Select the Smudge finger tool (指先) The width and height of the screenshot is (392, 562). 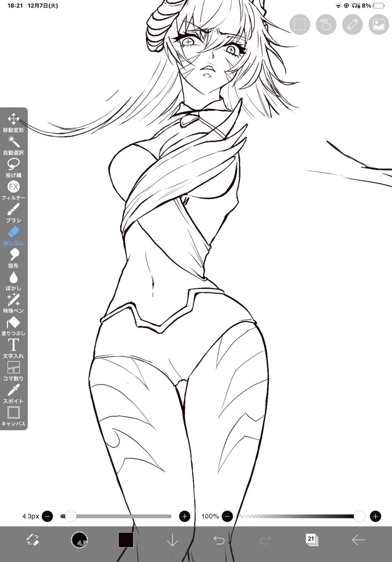pos(14,259)
